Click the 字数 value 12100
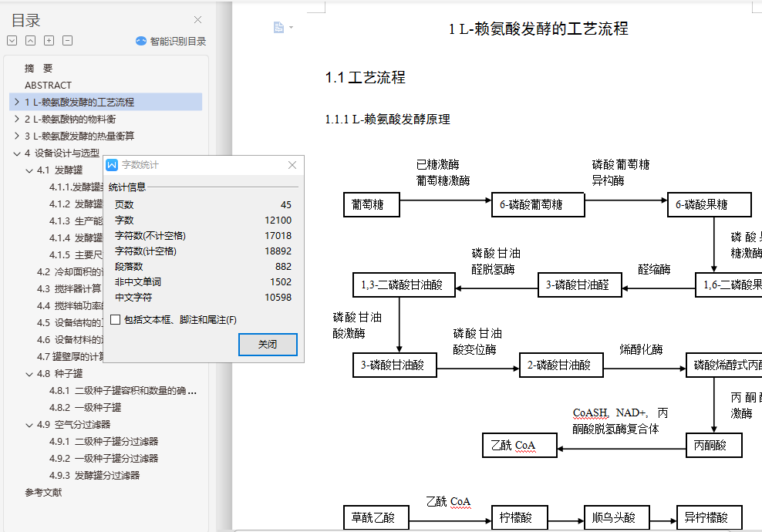The height and width of the screenshot is (532, 762). pos(278,220)
